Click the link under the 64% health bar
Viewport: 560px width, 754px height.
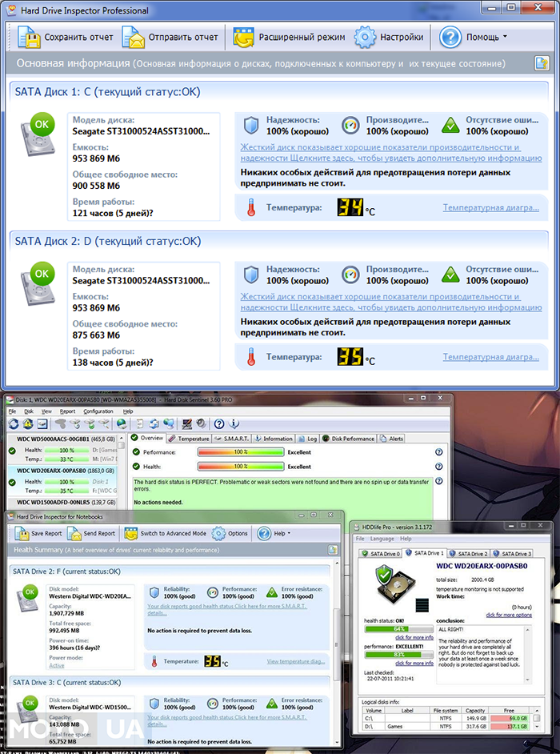(x=414, y=638)
